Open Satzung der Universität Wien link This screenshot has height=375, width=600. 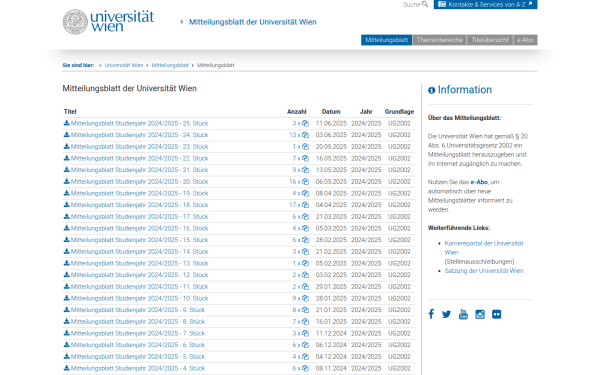click(484, 271)
